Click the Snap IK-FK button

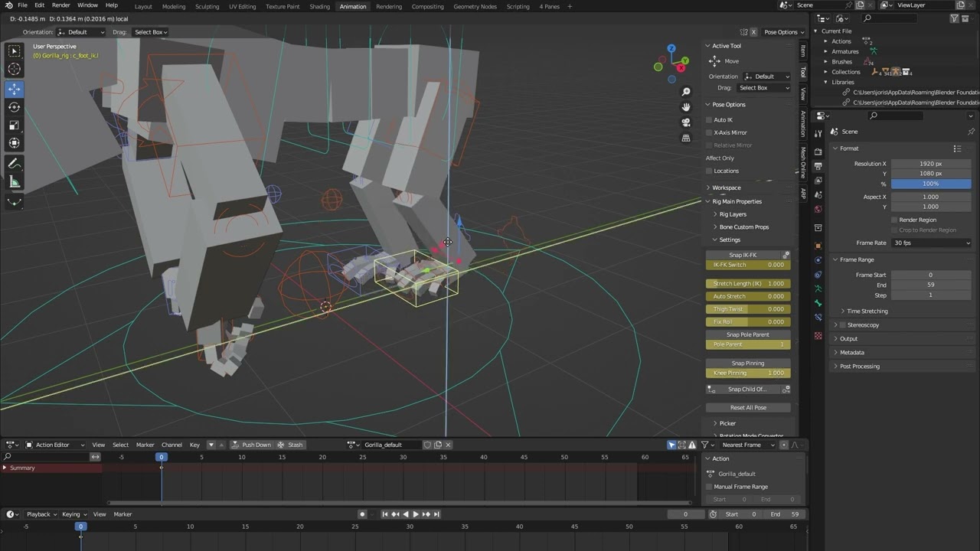tap(743, 255)
